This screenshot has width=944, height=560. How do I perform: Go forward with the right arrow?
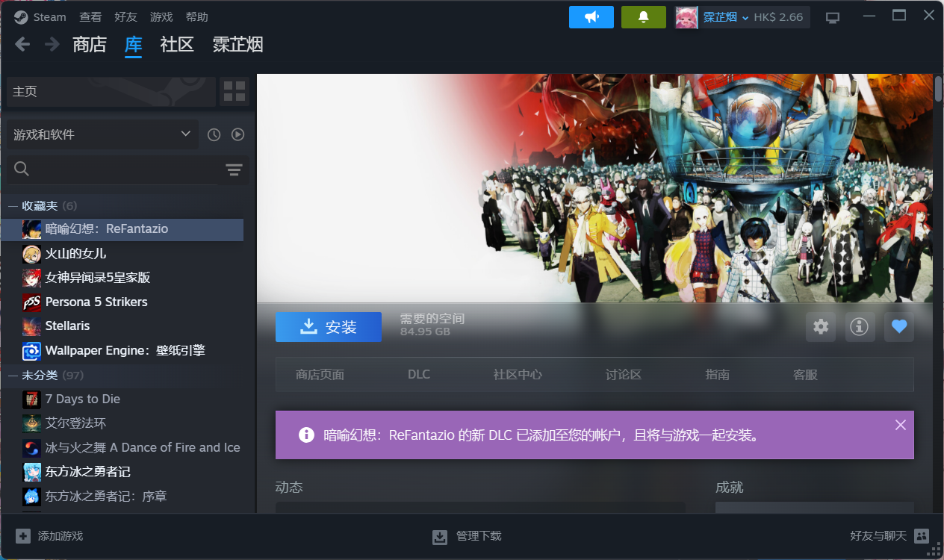tap(52, 44)
